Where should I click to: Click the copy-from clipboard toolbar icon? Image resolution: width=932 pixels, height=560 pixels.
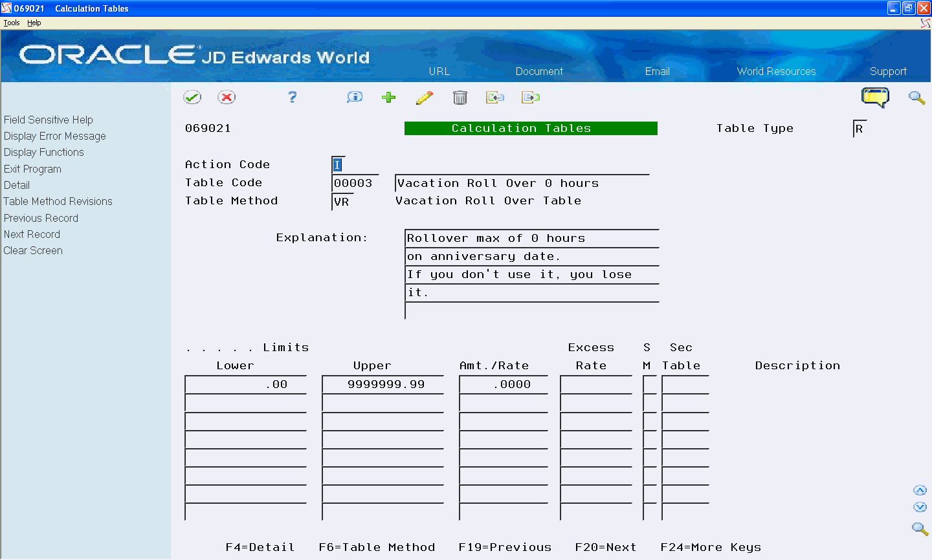coord(495,97)
